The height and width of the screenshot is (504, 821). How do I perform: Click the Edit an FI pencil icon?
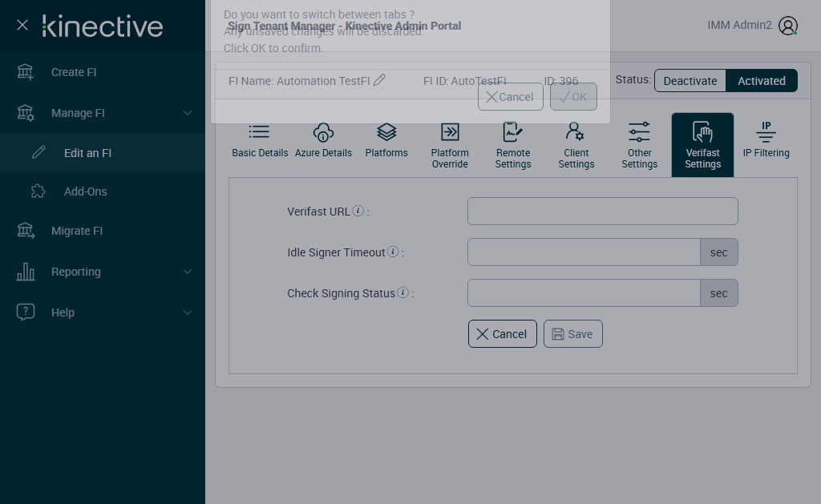(38, 152)
